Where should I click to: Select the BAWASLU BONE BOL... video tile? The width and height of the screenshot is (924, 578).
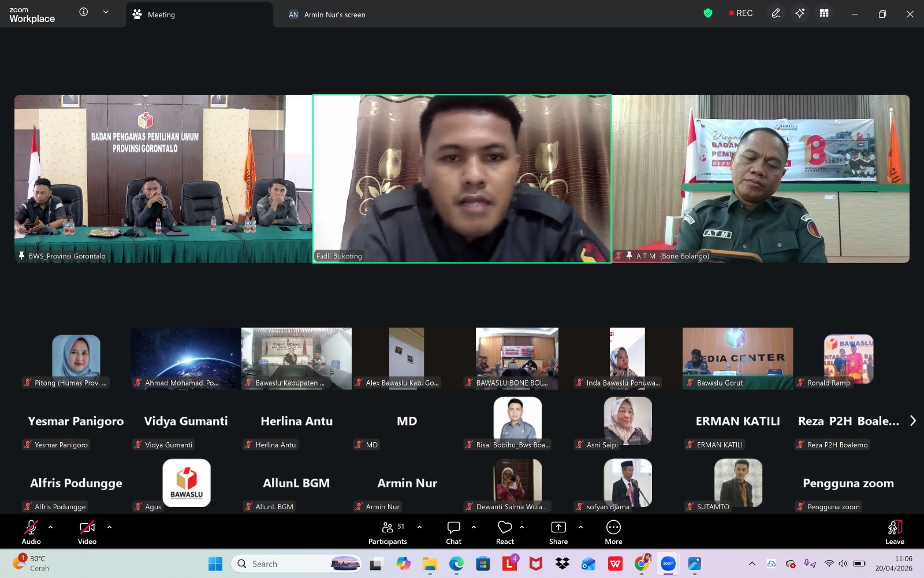click(517, 358)
